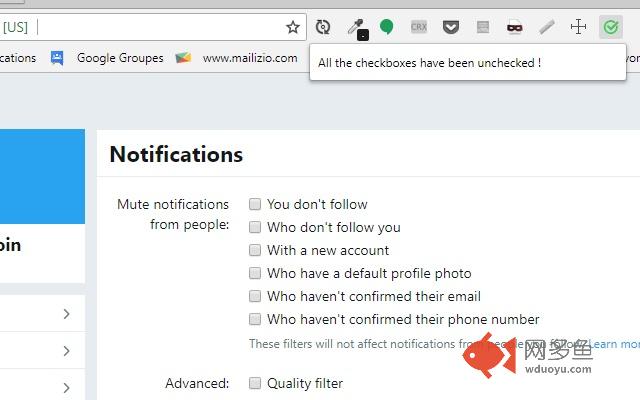The height and width of the screenshot is (400, 640).
Task: Click the green checkmark uncheck-all extension
Action: click(611, 27)
